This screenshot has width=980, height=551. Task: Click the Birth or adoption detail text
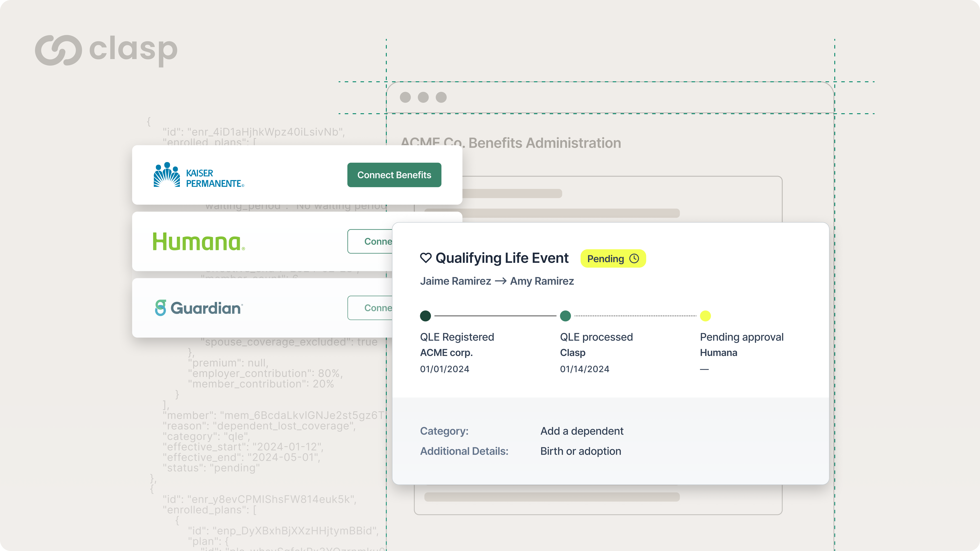coord(581,451)
